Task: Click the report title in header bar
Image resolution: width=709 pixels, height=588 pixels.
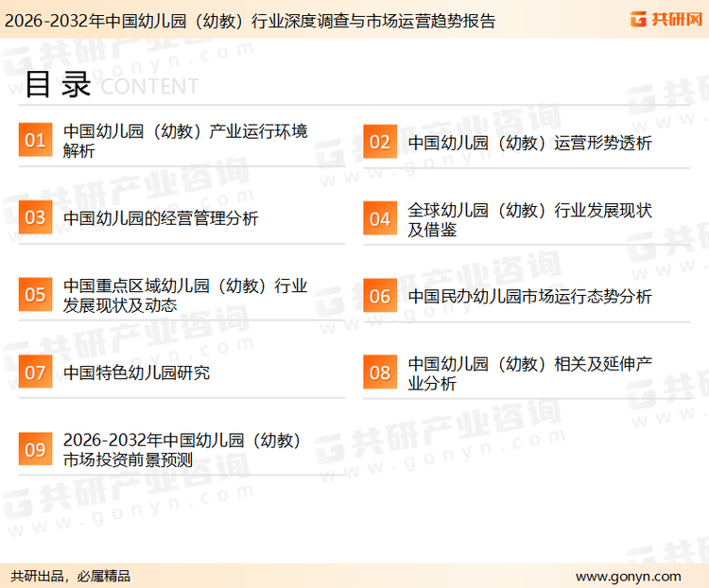Action: (x=250, y=20)
